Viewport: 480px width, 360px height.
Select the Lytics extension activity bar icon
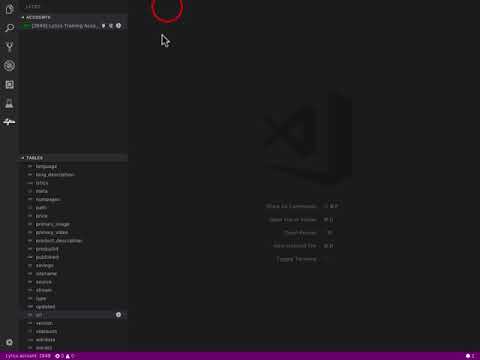[9, 122]
